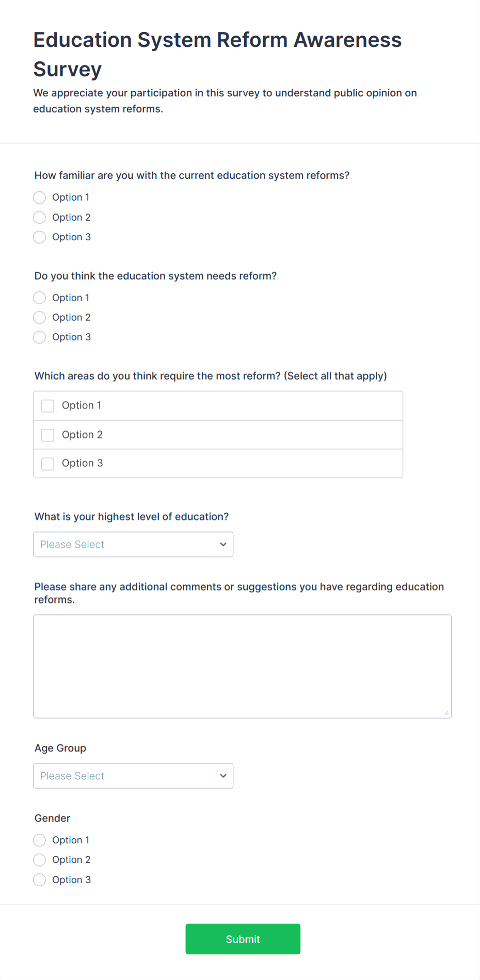Click the survey title heading
The width and height of the screenshot is (480, 980).
(x=217, y=54)
